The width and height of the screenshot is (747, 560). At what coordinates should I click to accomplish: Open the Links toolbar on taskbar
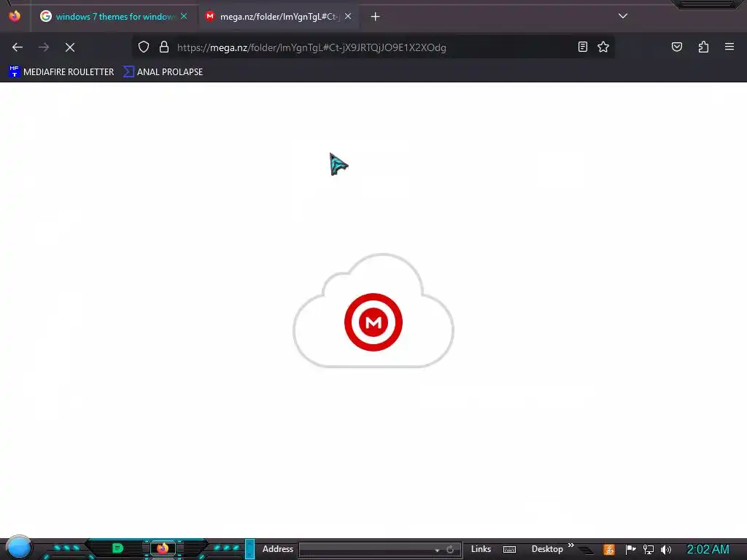[x=481, y=549]
